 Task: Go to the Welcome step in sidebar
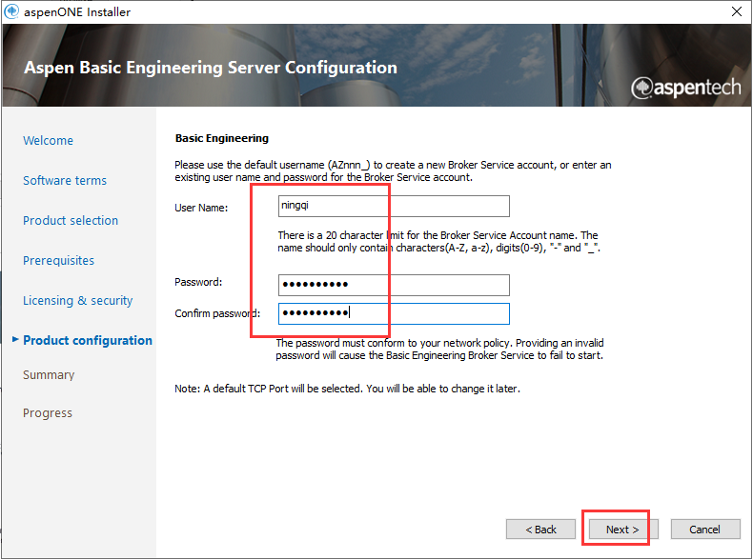[48, 141]
